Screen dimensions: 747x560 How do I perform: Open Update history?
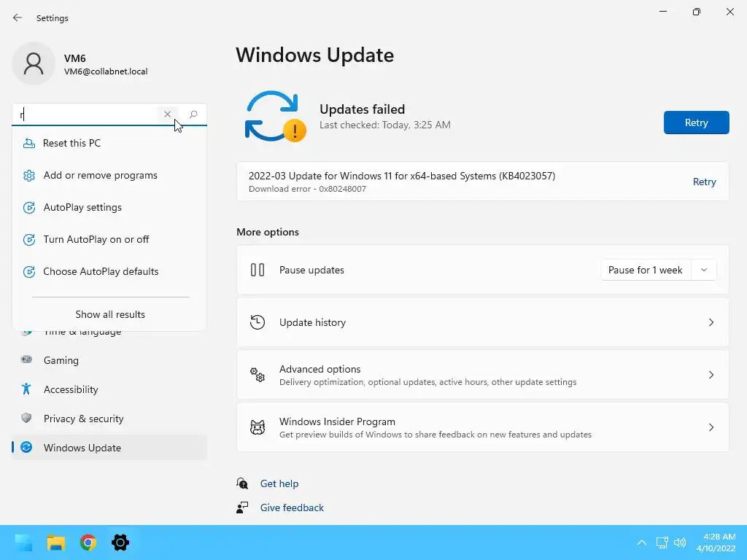(x=483, y=322)
